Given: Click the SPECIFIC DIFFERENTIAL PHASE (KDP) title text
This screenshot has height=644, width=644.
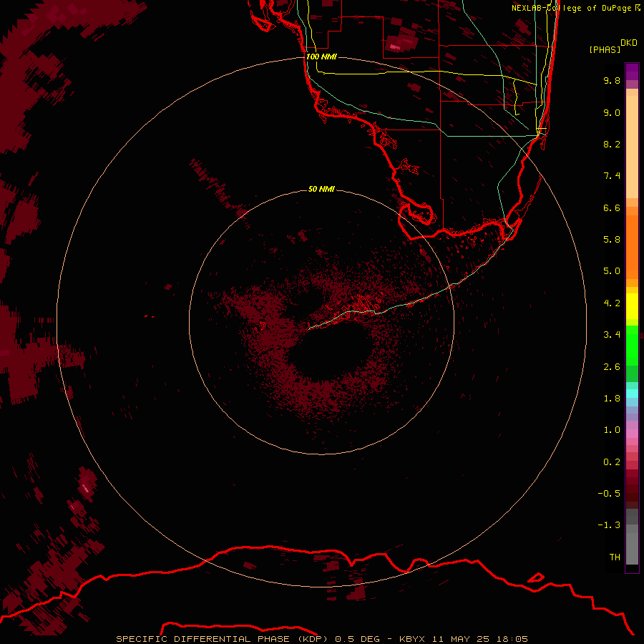Looking at the screenshot, I should 223,639.
